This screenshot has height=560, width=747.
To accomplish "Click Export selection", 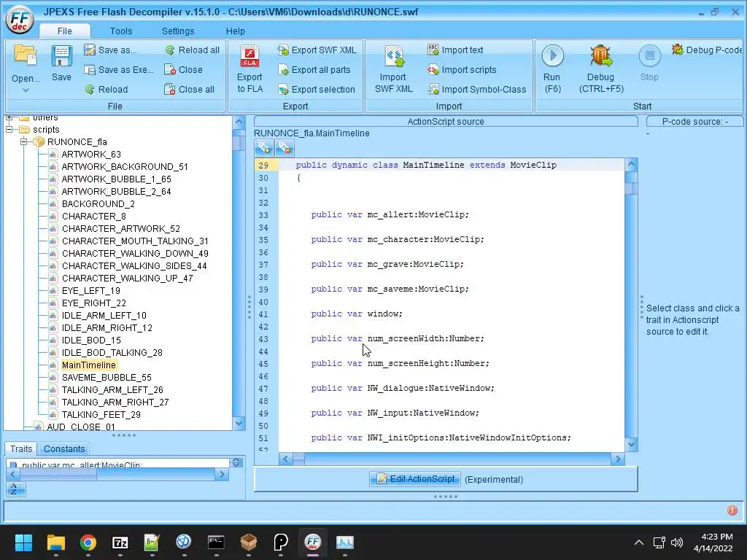I will click(x=317, y=89).
